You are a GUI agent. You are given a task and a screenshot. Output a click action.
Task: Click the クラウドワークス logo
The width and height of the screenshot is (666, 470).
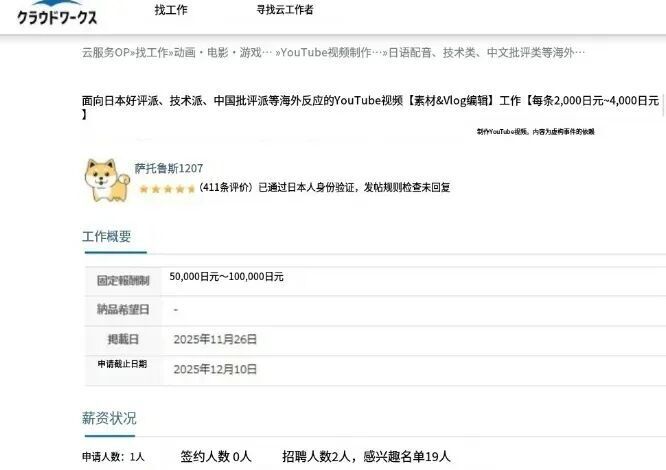(57, 13)
